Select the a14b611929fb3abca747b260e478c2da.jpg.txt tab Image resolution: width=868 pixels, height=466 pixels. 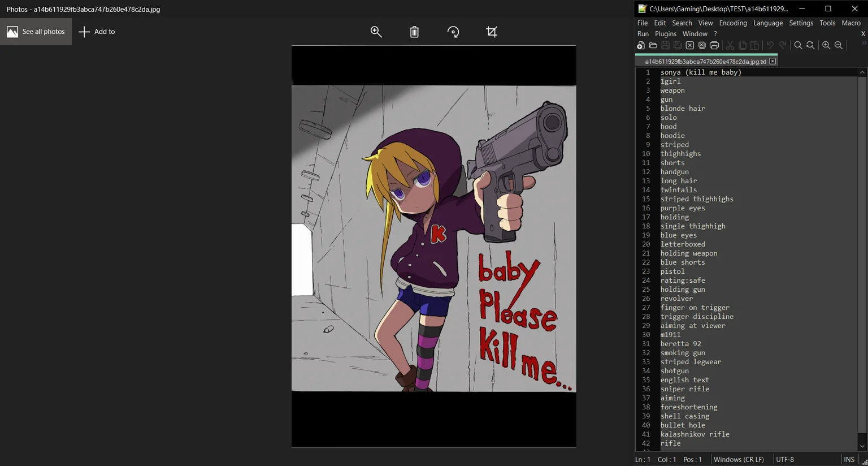(706, 61)
